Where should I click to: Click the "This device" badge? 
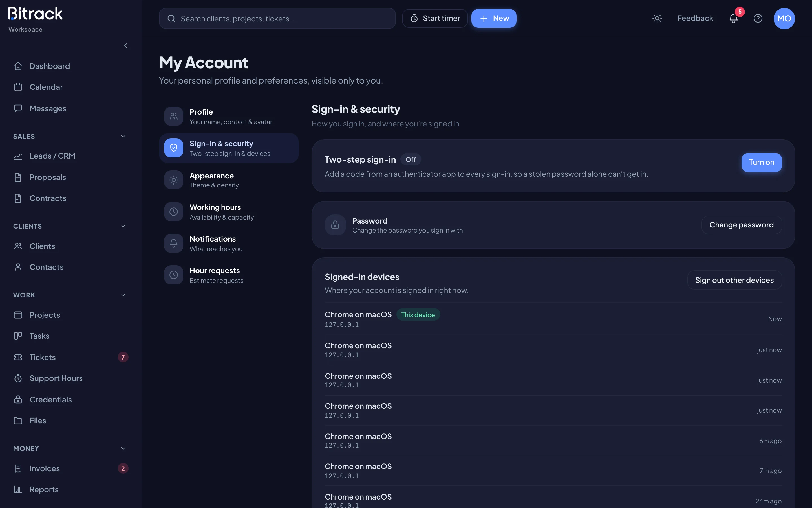click(x=418, y=315)
